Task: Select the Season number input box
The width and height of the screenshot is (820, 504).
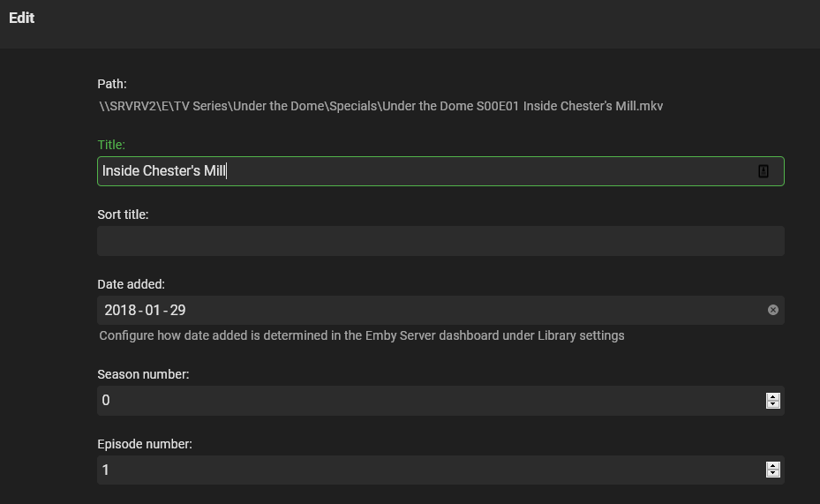Action: pyautogui.click(x=424, y=401)
